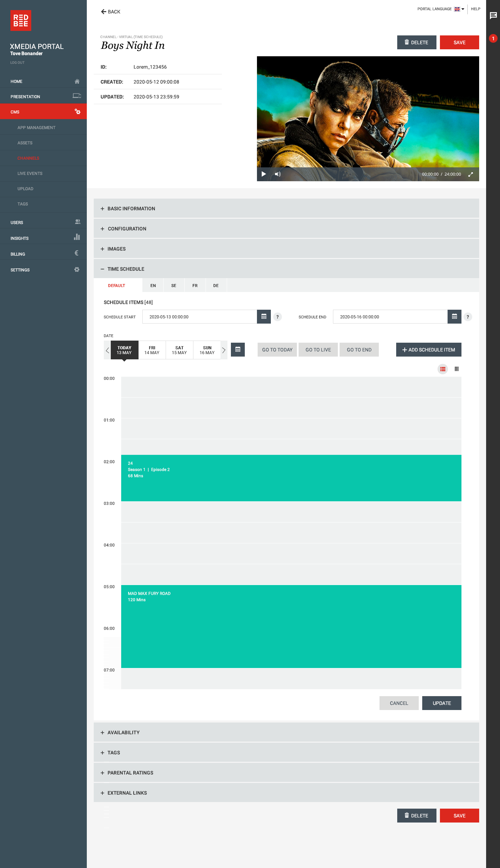Select the EN language tab
500x868 pixels.
(x=153, y=285)
